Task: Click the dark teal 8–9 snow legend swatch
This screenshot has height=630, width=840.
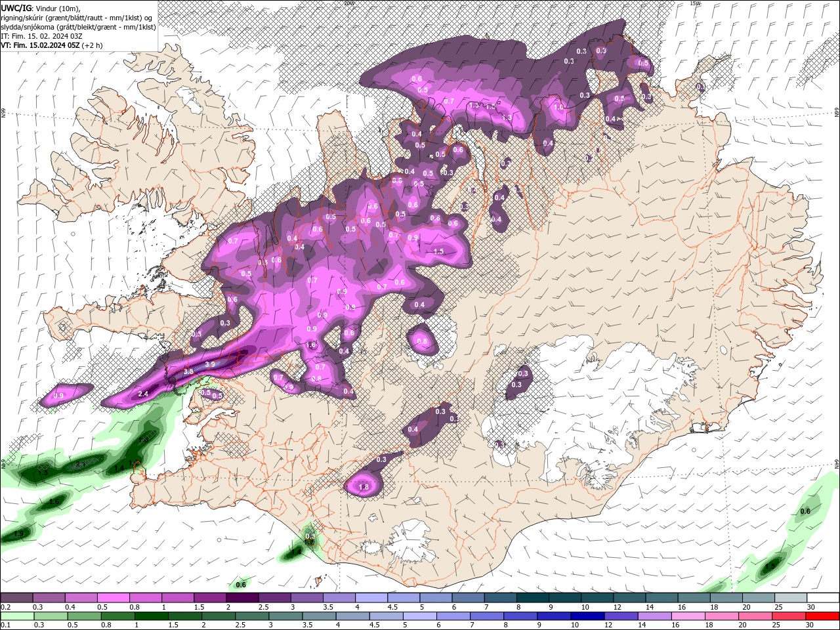Action: (x=533, y=598)
